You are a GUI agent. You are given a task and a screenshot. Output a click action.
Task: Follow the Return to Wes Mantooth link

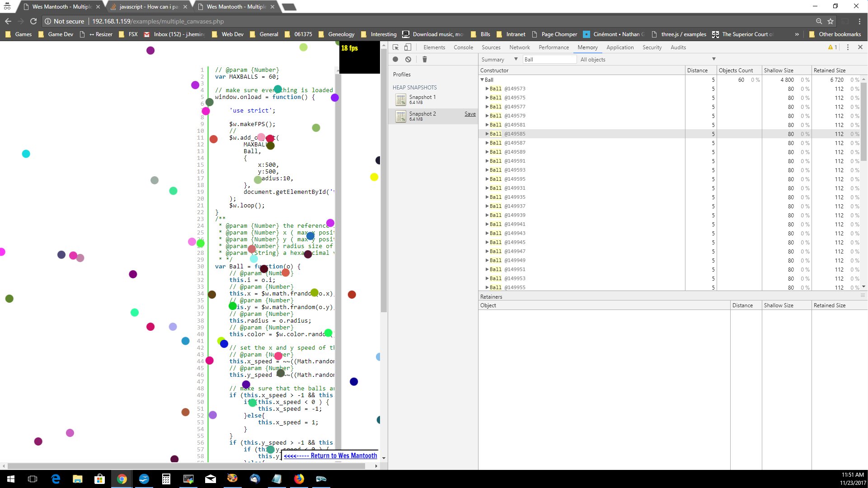[330, 455]
